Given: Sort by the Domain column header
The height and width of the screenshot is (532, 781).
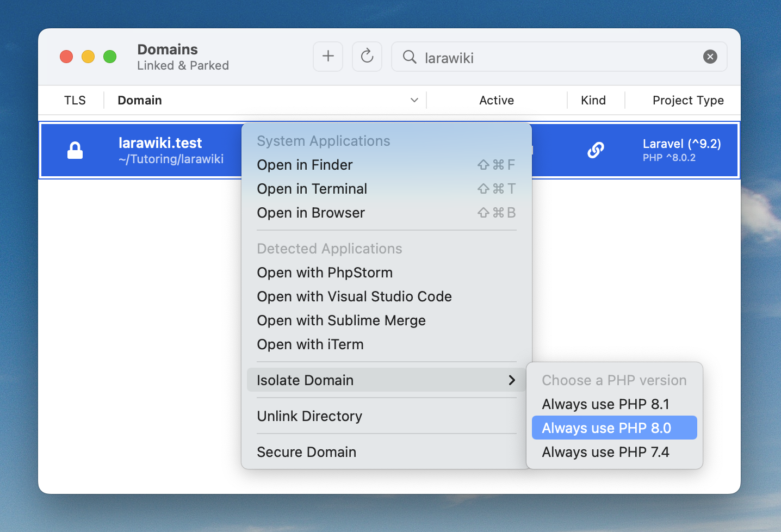Looking at the screenshot, I should tap(140, 100).
